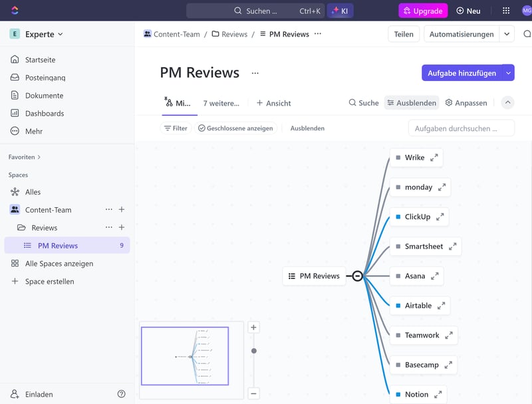Expand the Teamwork node arrows icon

(x=449, y=335)
